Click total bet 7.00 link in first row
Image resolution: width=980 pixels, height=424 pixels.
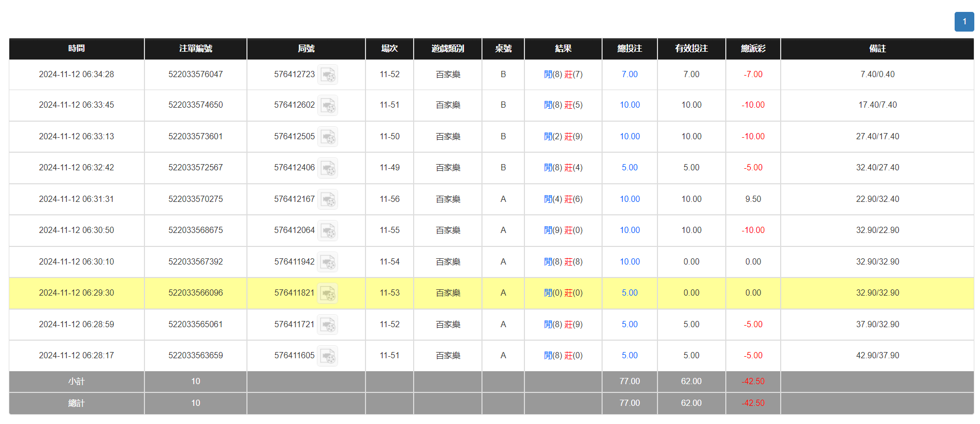coord(630,75)
